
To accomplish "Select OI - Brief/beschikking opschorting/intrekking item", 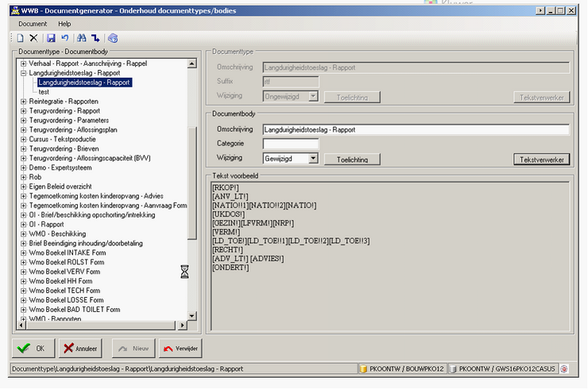I will click(x=92, y=214).
